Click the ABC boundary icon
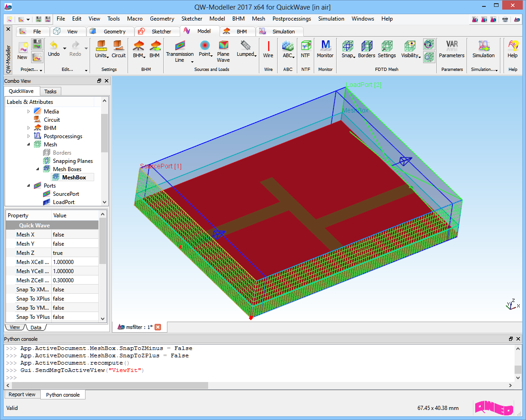The width and height of the screenshot is (526, 420). pos(288,46)
